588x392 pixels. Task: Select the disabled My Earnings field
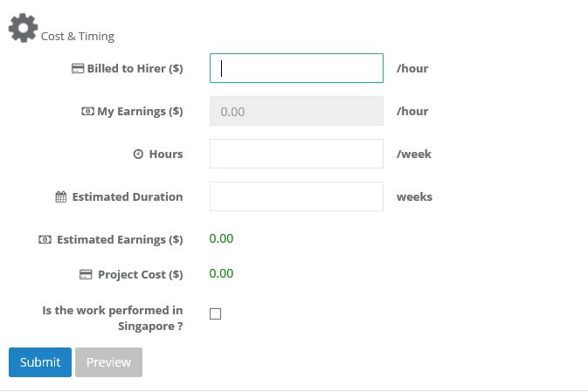(x=296, y=111)
